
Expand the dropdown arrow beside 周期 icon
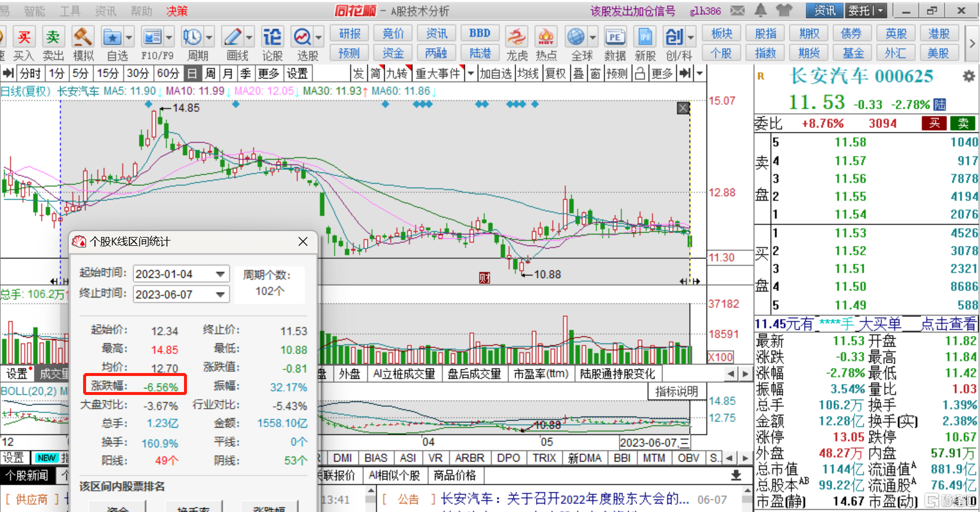pyautogui.click(x=209, y=37)
